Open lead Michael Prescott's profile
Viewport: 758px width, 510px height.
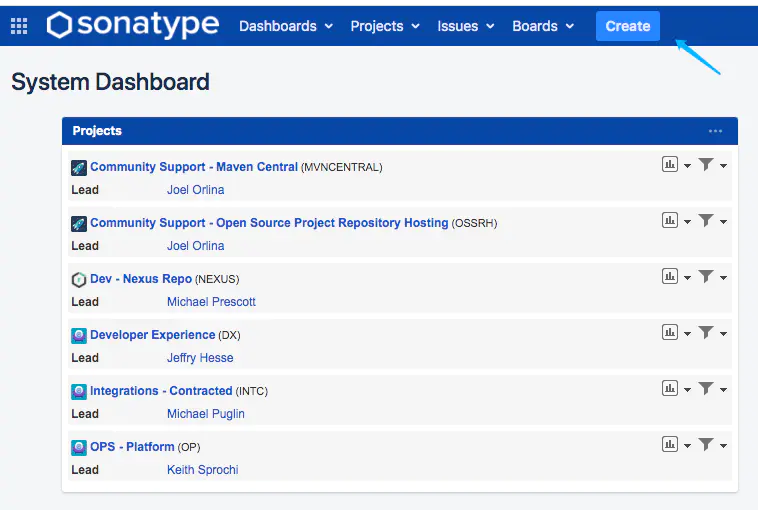click(x=211, y=302)
